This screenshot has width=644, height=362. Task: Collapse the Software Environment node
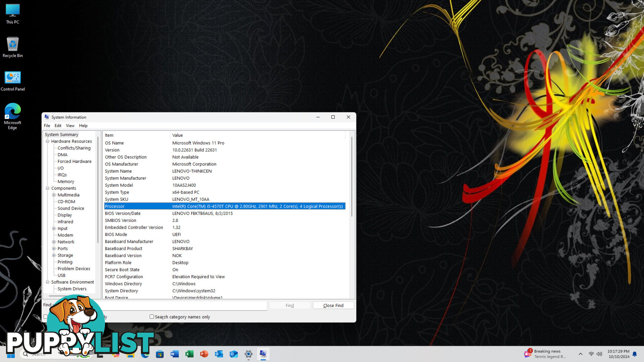point(47,282)
